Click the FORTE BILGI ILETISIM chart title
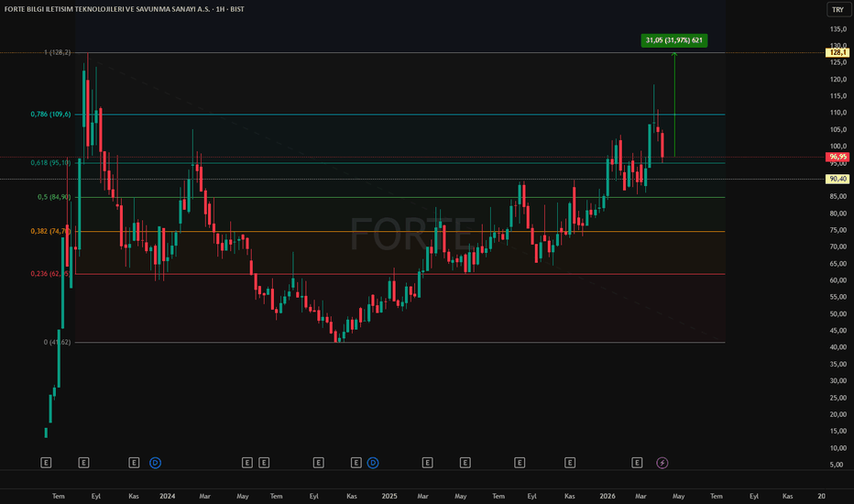Viewport: 854px width, 504px height. pyautogui.click(x=125, y=9)
